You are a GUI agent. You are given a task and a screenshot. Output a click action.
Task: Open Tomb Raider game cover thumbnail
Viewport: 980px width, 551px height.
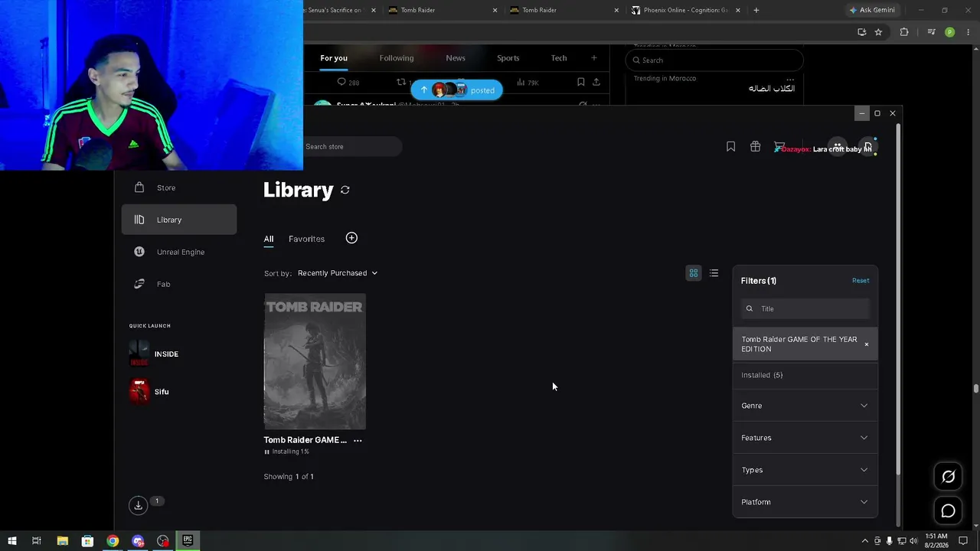point(315,361)
